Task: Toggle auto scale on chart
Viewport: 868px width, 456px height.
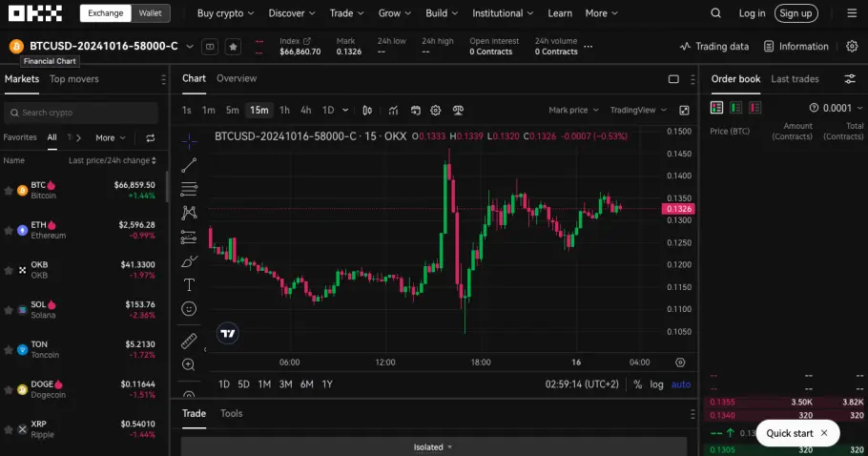Action: [x=681, y=384]
